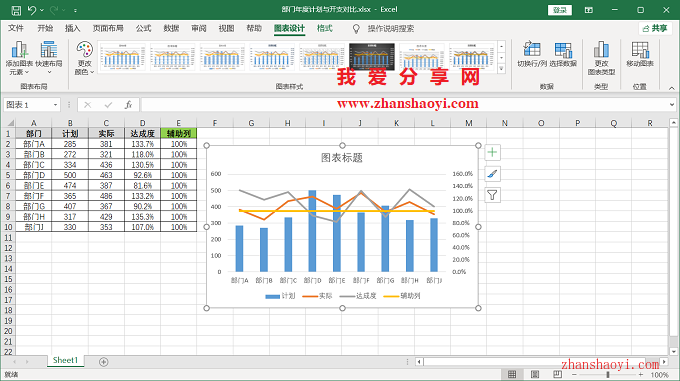Click the zoom out minus button
This screenshot has height=381, width=680.
point(574,374)
